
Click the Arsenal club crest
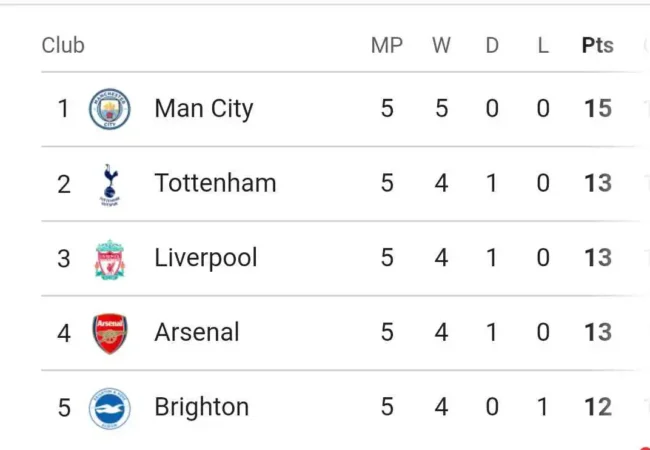110,333
